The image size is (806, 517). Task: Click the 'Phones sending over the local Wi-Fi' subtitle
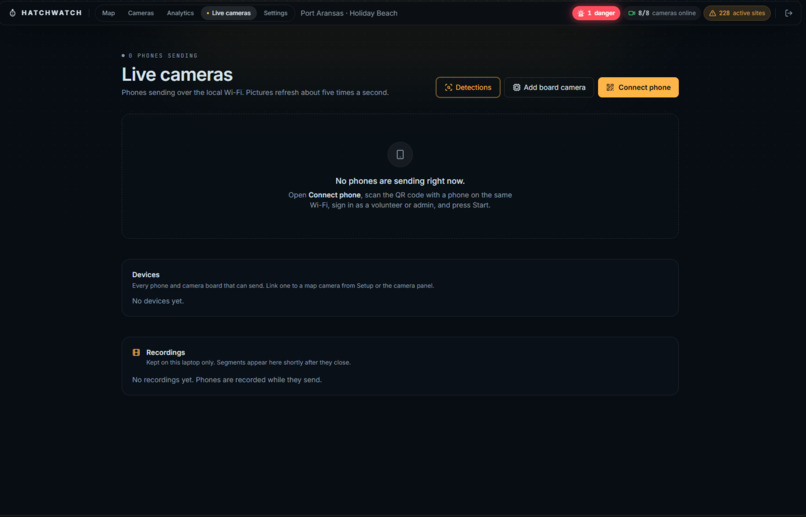255,93
